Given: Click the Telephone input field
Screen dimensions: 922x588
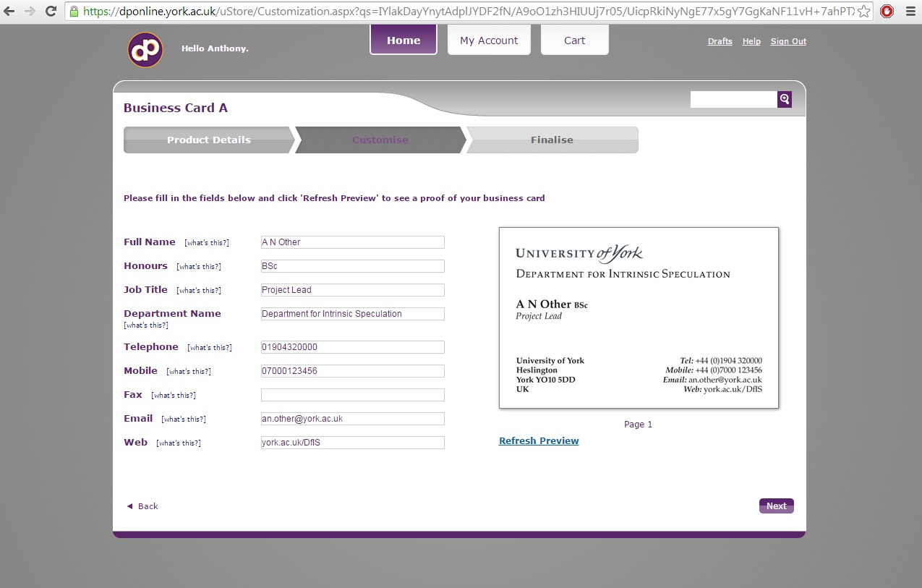Looking at the screenshot, I should [x=353, y=347].
